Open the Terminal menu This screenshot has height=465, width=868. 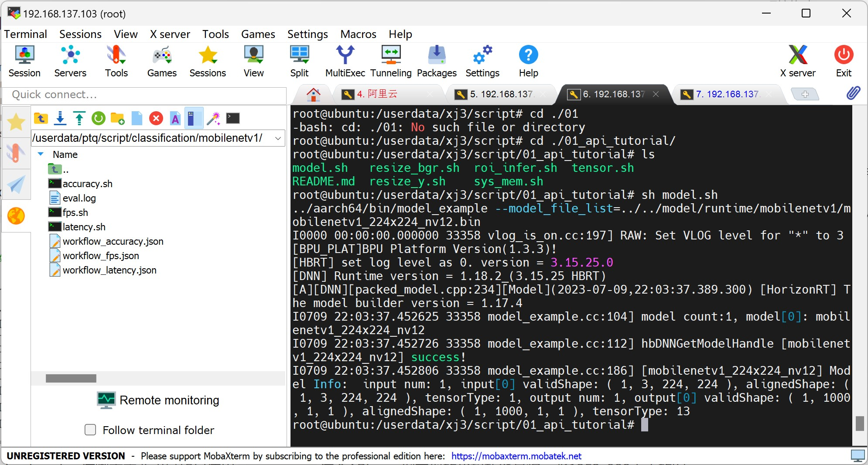click(25, 34)
